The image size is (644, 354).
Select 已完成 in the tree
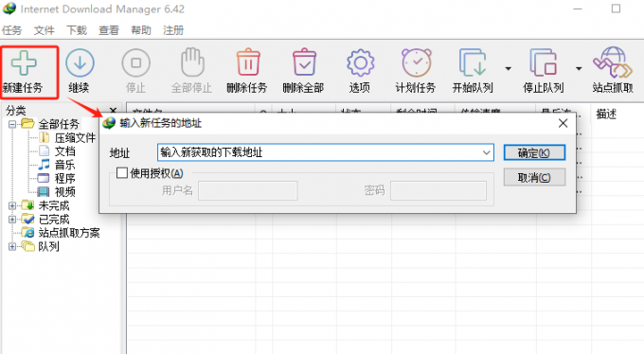(x=54, y=220)
